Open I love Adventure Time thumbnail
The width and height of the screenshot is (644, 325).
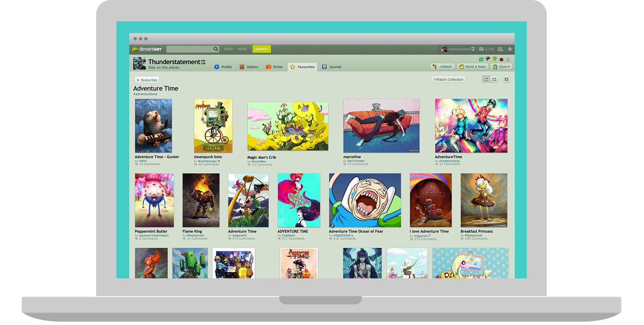[x=431, y=200]
